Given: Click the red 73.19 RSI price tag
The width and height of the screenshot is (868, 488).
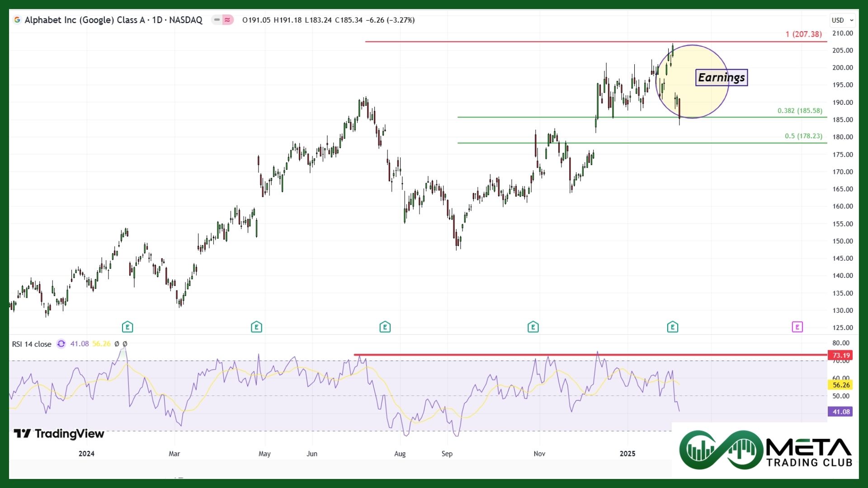Looking at the screenshot, I should 840,355.
